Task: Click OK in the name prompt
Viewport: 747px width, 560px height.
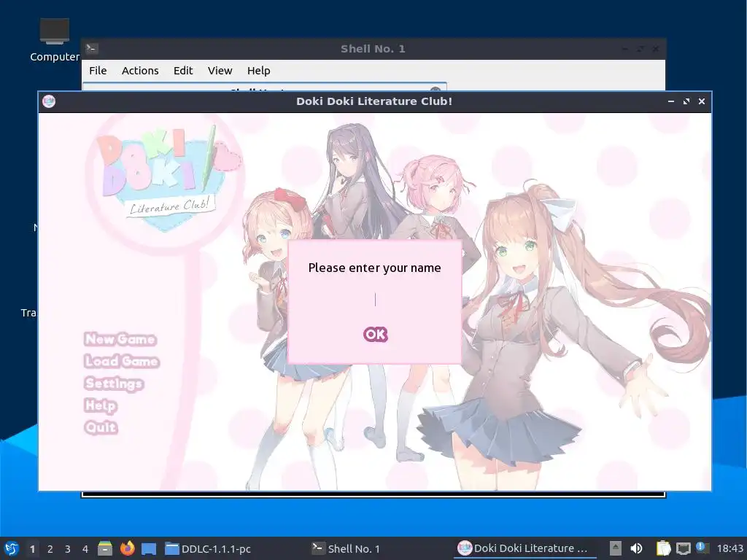Action: click(x=376, y=334)
